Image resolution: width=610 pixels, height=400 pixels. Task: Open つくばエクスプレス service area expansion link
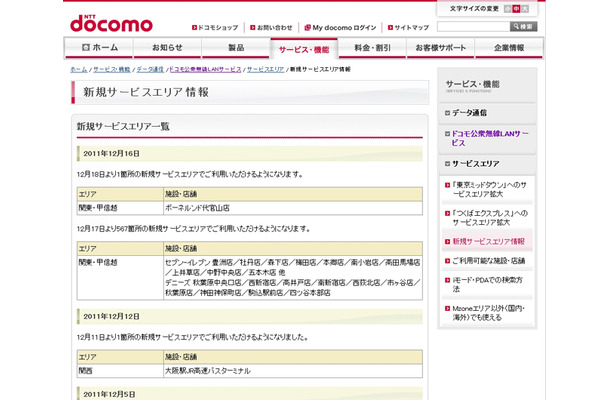490,218
